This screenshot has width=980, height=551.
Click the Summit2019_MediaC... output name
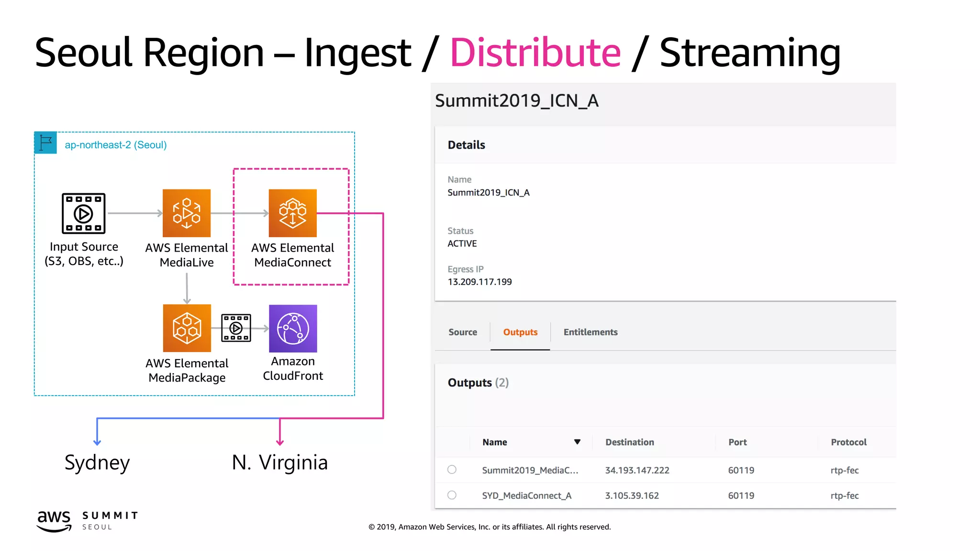[530, 470]
